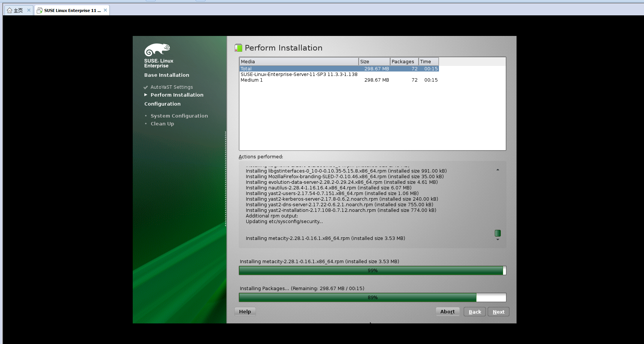
Task: Click the nautilus package log line
Action: (x=328, y=188)
